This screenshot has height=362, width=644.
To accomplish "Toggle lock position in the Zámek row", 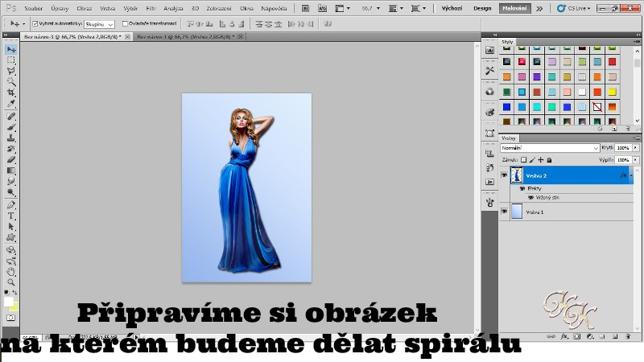I will coord(540,160).
